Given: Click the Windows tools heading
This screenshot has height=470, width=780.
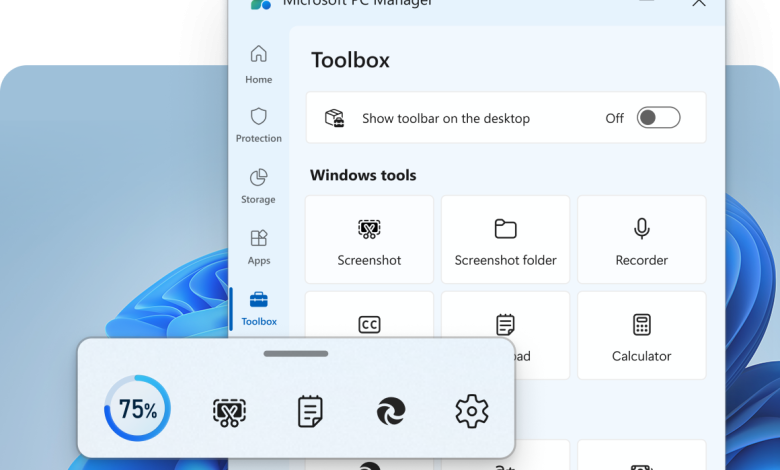Looking at the screenshot, I should [363, 175].
